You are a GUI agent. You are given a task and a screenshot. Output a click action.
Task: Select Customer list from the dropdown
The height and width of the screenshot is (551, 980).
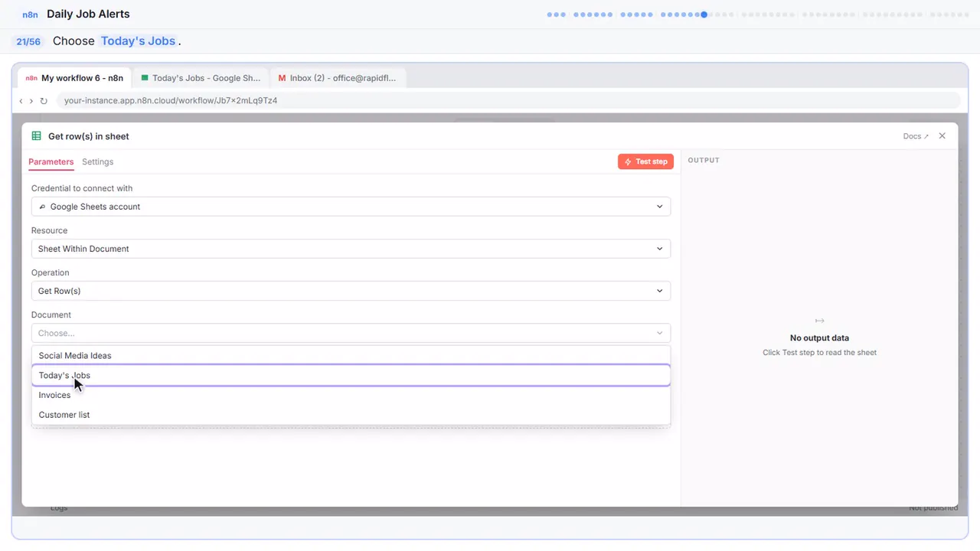click(x=351, y=415)
